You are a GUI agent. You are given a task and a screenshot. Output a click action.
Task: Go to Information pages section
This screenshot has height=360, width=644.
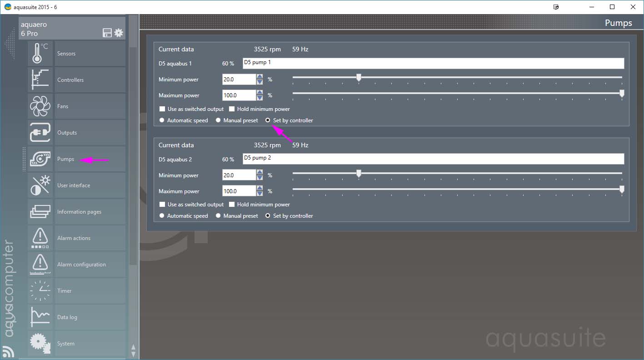pos(79,212)
